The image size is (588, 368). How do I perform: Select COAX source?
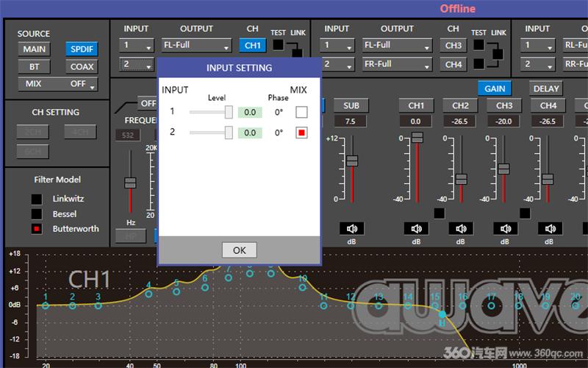point(82,66)
